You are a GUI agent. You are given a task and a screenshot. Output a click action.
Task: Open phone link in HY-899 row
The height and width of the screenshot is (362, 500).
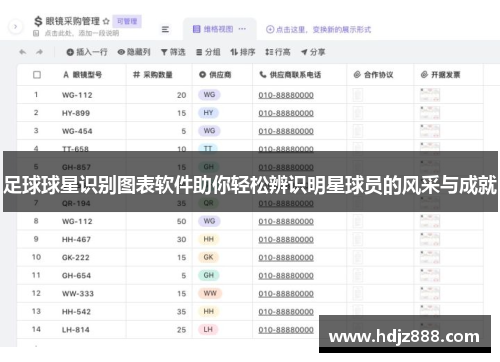(x=286, y=113)
